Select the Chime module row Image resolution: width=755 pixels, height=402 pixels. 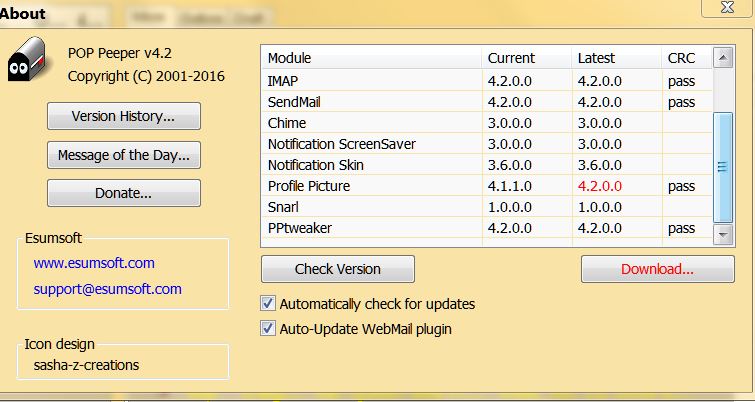pos(487,123)
